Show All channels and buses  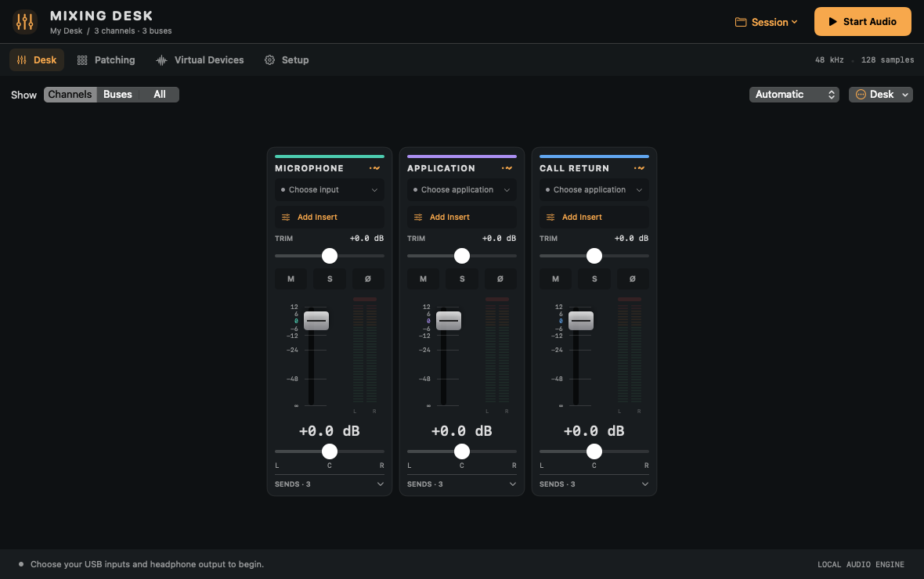point(160,94)
